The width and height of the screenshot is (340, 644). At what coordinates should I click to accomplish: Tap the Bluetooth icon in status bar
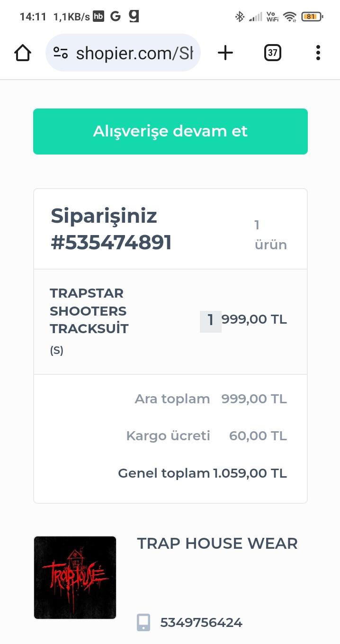point(240,16)
